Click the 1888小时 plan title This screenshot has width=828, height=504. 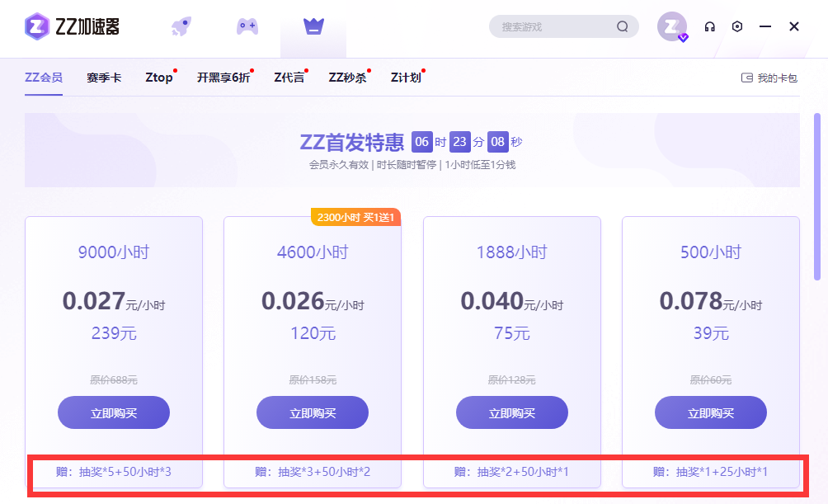(x=511, y=252)
